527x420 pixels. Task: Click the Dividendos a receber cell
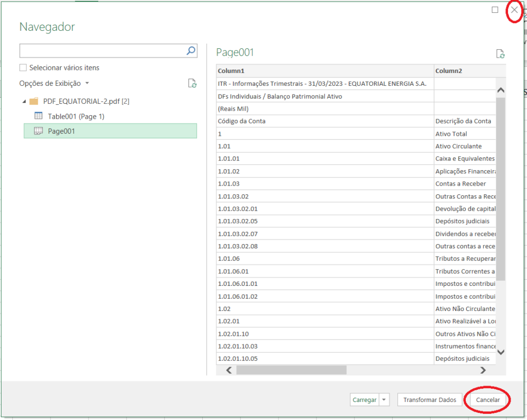point(465,234)
